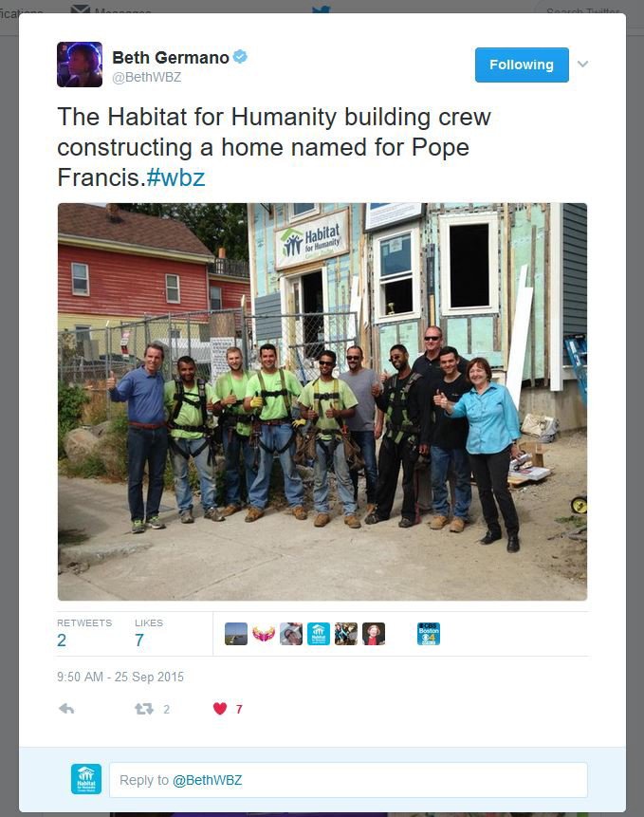This screenshot has height=817, width=644.
Task: Open the first landscape liker avatar
Action: point(236,634)
